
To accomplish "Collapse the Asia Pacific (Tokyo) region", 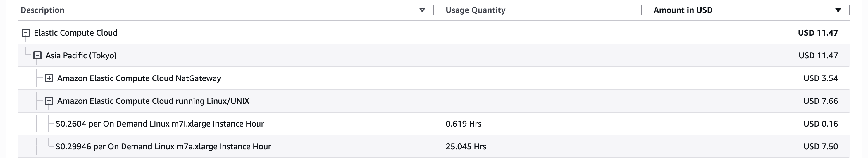I will (37, 55).
